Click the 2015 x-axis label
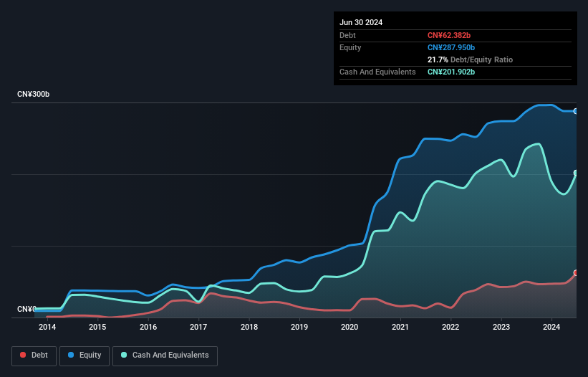The width and height of the screenshot is (588, 377). [97, 327]
